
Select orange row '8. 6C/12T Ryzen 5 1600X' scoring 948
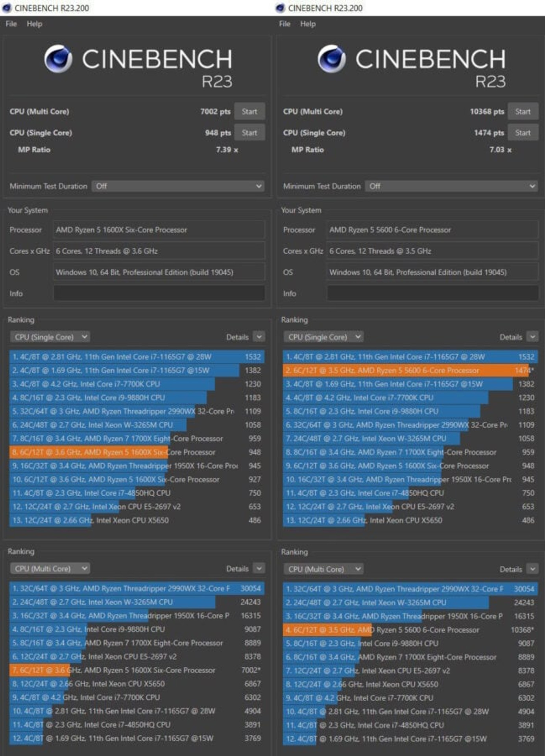point(137,452)
